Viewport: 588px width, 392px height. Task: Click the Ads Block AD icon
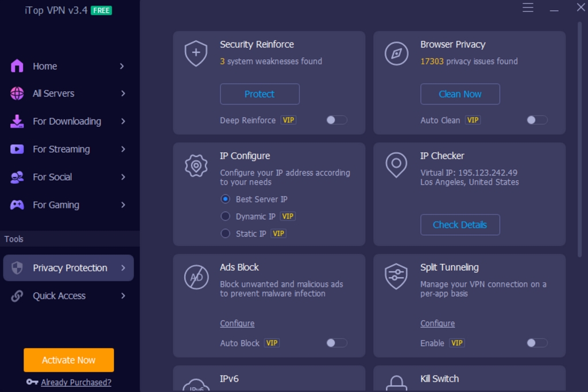point(196,277)
